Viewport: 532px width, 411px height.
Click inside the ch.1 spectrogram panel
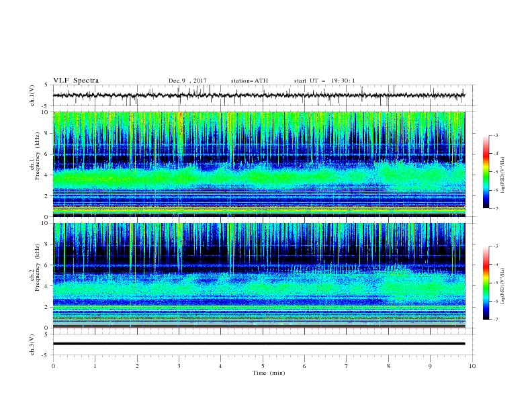[259, 164]
